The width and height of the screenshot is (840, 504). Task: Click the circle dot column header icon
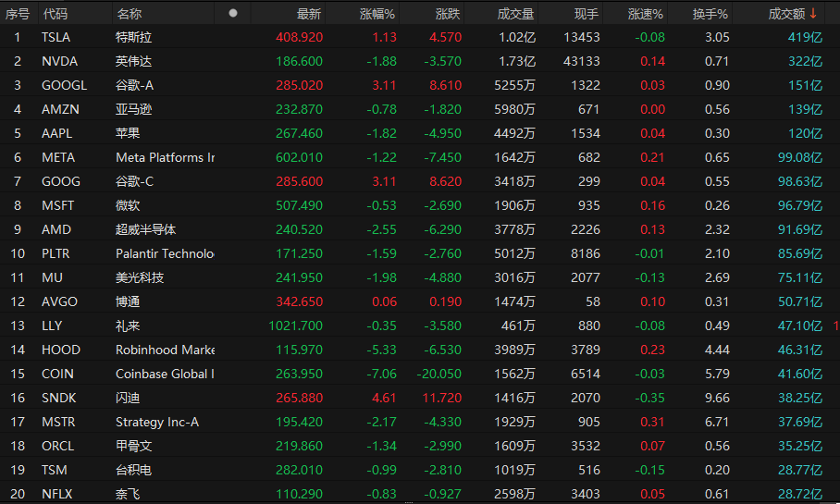tap(233, 13)
